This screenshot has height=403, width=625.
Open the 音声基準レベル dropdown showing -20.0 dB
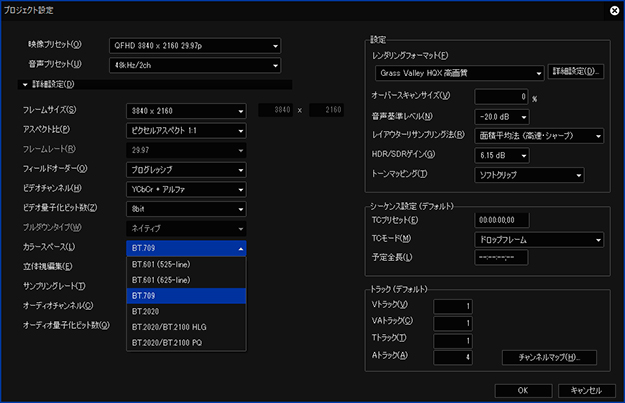(502, 117)
